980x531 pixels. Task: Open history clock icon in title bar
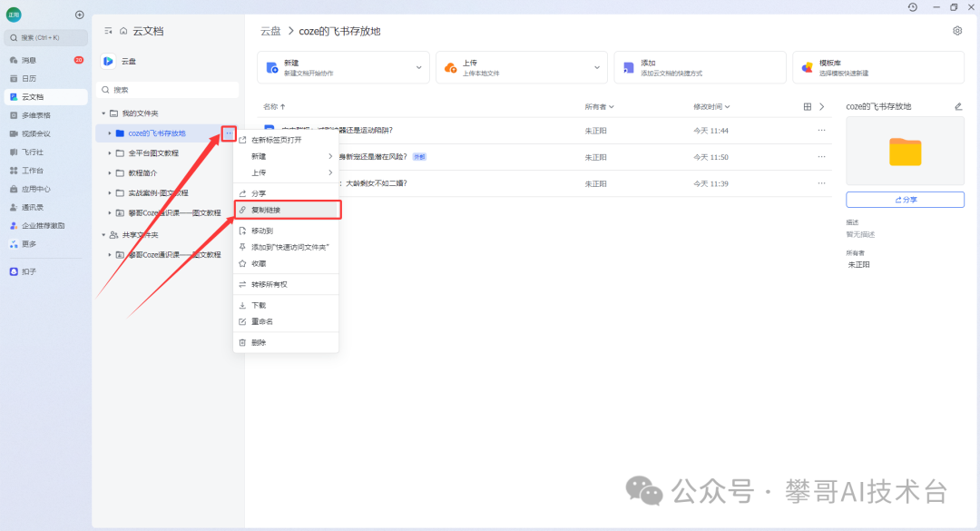pyautogui.click(x=913, y=7)
